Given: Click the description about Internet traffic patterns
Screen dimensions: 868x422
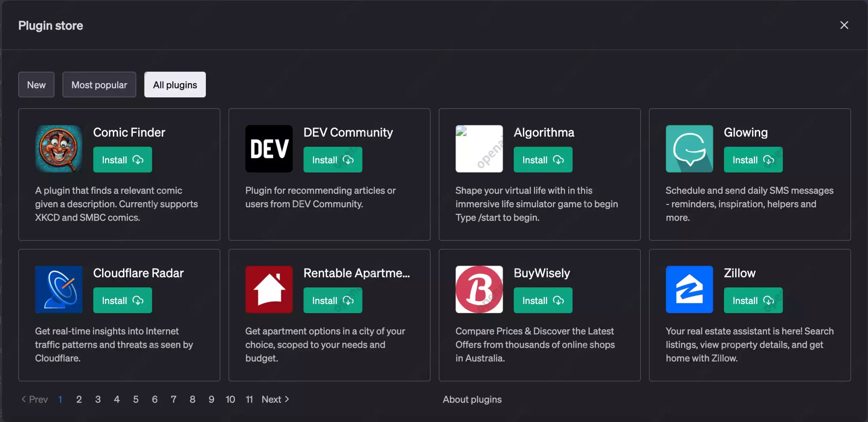Looking at the screenshot, I should point(114,345).
